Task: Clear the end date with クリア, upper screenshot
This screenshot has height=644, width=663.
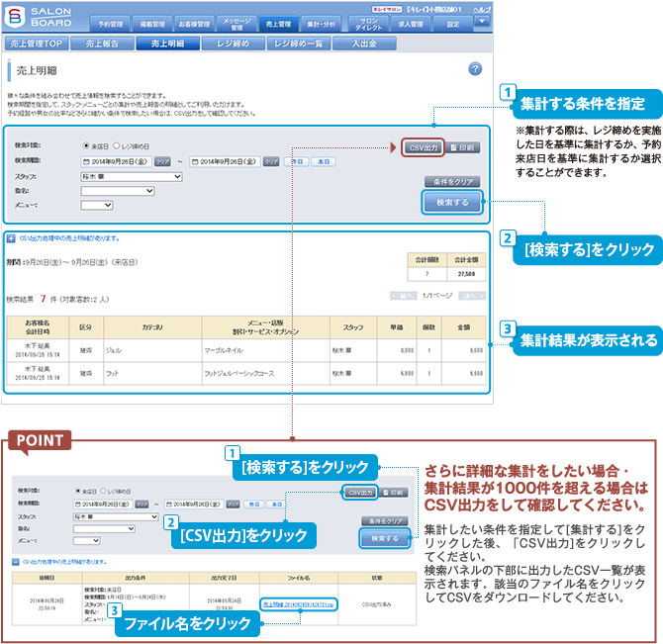Action: [x=271, y=162]
